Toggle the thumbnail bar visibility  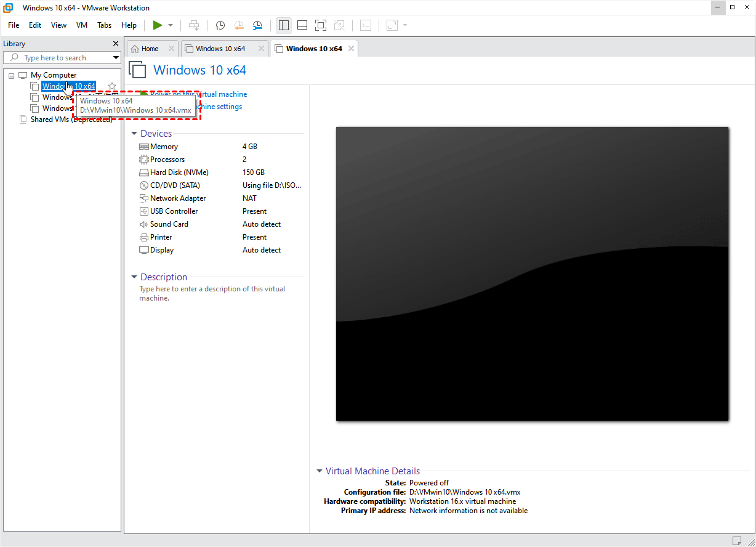302,25
